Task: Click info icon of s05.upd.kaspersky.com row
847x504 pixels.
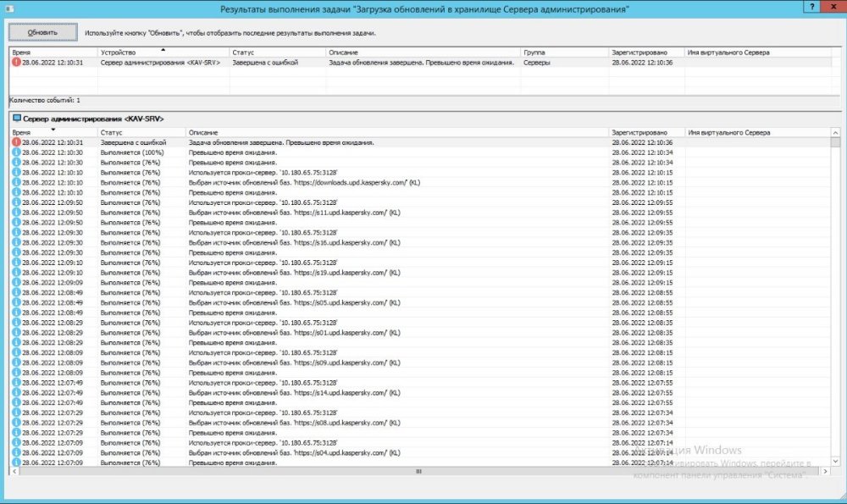Action: coord(16,302)
